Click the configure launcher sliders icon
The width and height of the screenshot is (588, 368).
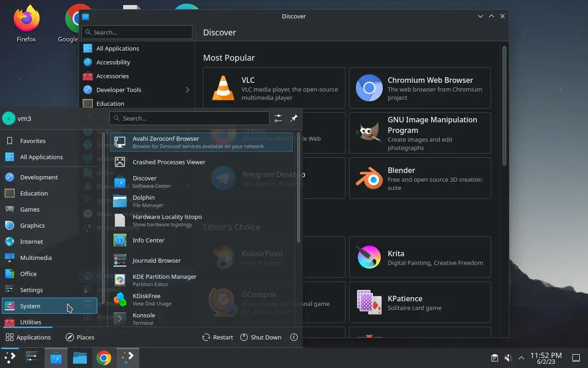pos(278,118)
